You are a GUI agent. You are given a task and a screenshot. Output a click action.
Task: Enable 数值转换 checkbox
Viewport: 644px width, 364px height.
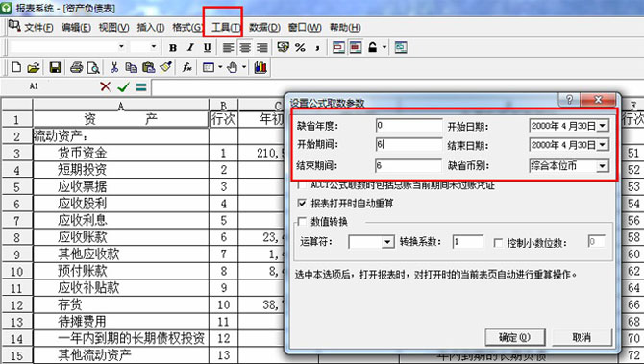[302, 222]
